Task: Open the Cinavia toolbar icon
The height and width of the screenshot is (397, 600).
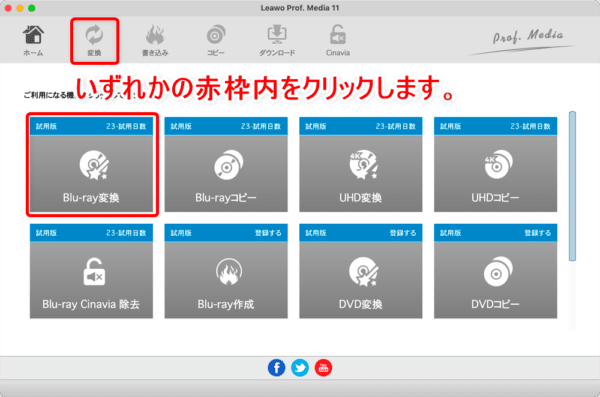Action: click(338, 40)
